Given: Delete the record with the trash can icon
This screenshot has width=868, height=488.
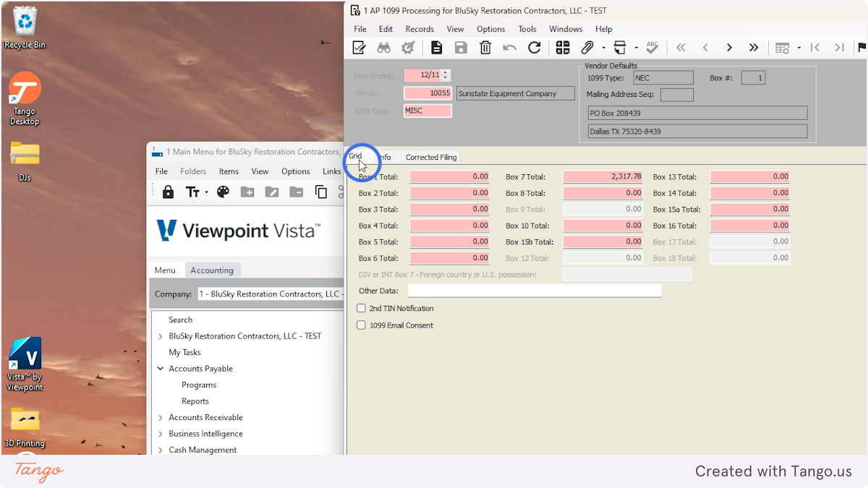Looking at the screenshot, I should tap(485, 48).
